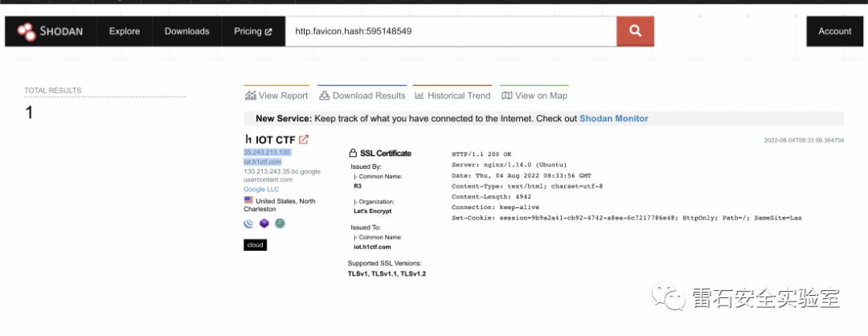The image size is (868, 336).
Task: Click the total results count 1
Action: pyautogui.click(x=29, y=113)
